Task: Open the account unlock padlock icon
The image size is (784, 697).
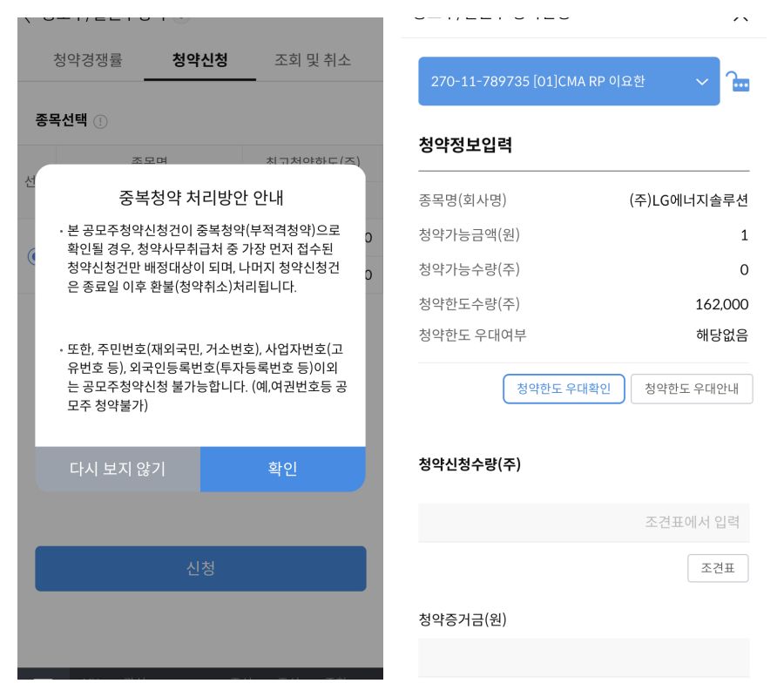Action: pyautogui.click(x=738, y=82)
